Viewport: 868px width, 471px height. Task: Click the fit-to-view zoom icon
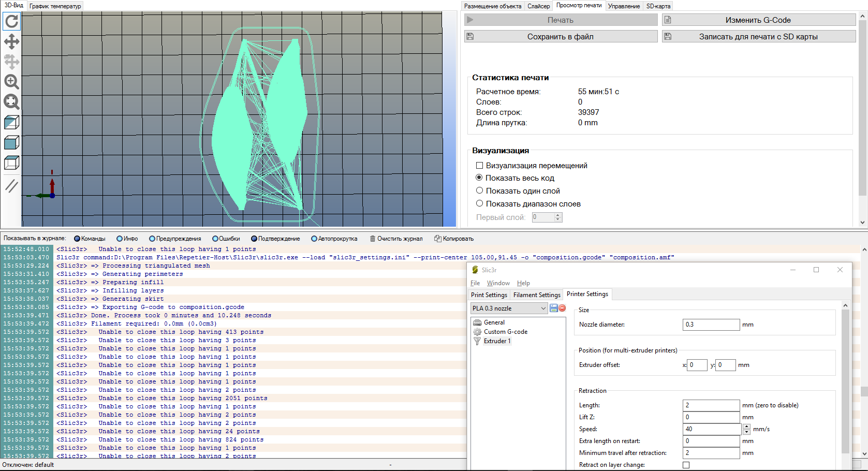coord(11,102)
